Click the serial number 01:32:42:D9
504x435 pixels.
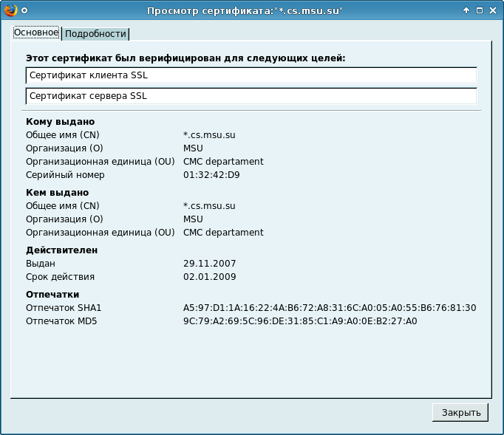(211, 175)
